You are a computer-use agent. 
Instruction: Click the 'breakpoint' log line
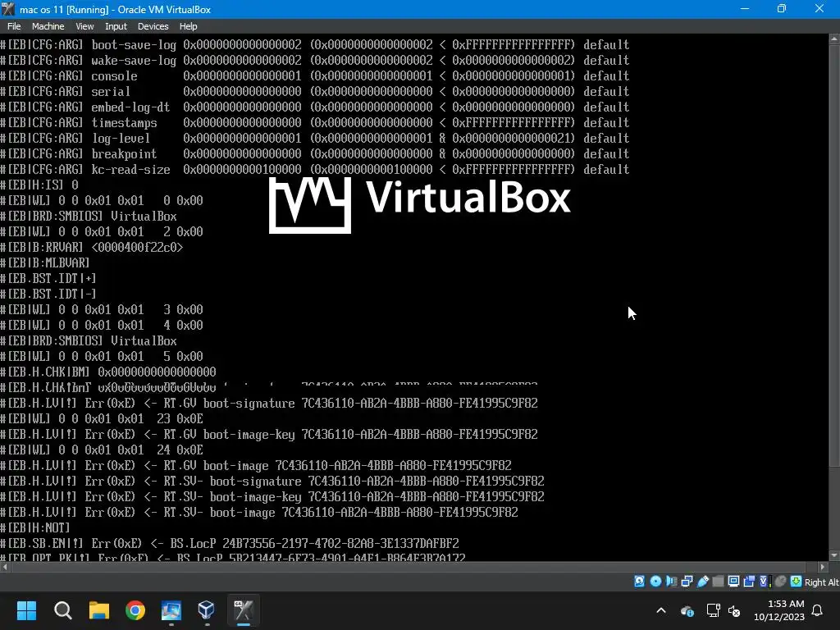(x=314, y=153)
